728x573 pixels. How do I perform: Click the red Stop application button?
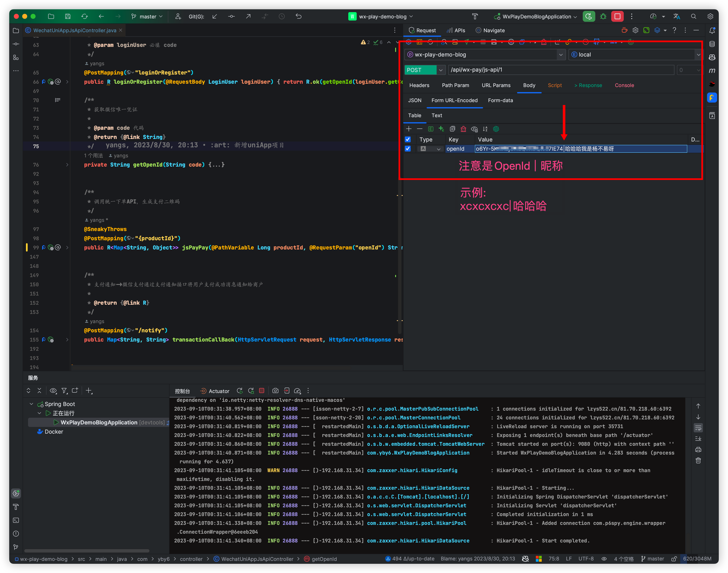point(617,17)
